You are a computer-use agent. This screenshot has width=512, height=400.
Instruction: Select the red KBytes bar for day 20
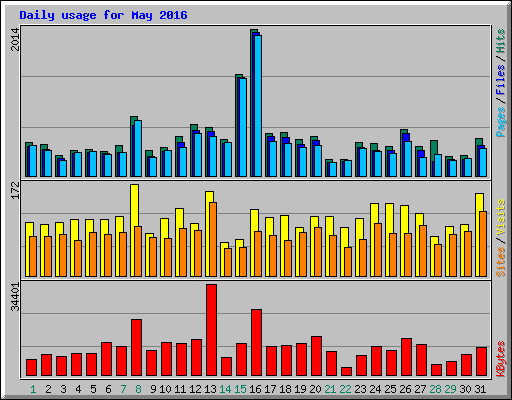pyautogui.click(x=316, y=356)
